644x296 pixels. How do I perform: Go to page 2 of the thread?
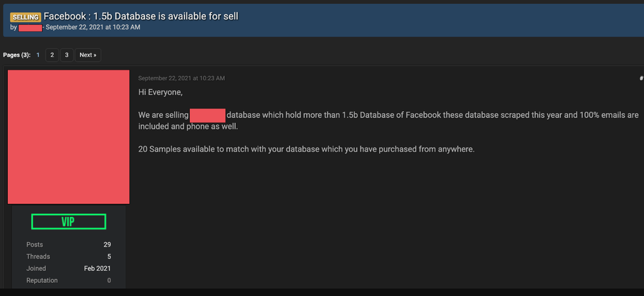pyautogui.click(x=52, y=55)
